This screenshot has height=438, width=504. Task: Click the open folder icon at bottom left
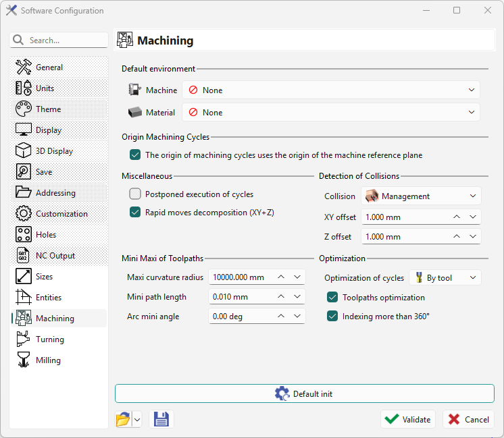coord(123,419)
